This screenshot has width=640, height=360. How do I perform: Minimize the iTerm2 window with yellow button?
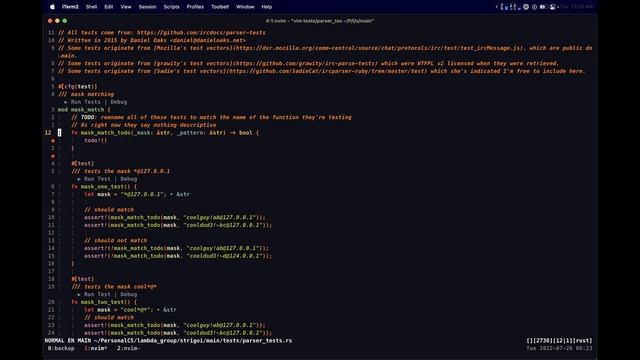[x=57, y=20]
